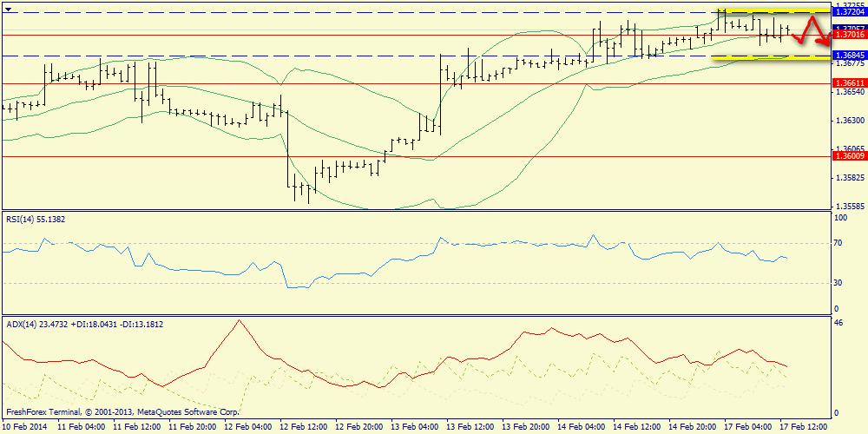Click the 14 Feb 12:00 time label
The width and height of the screenshot is (868, 434).
tap(636, 427)
